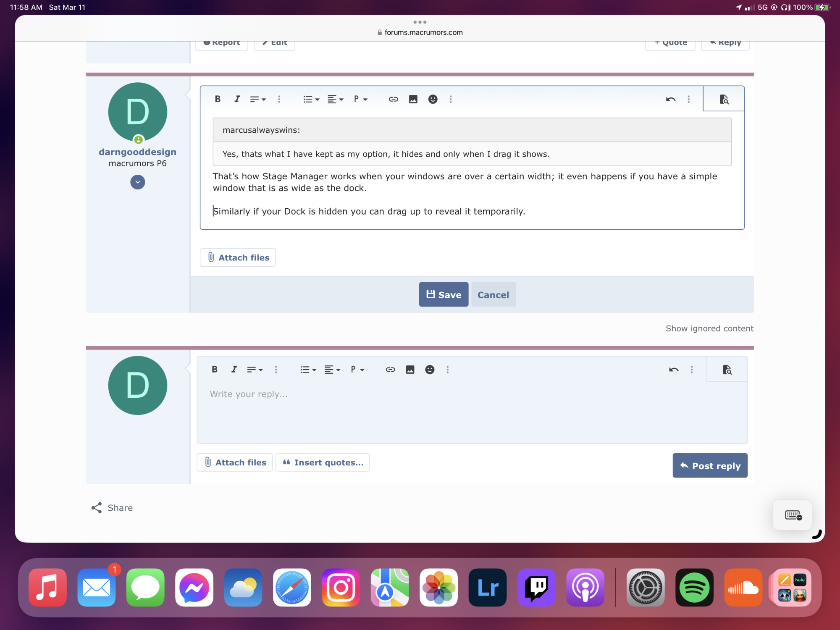Expand darngooddesign user info chevron

[137, 182]
